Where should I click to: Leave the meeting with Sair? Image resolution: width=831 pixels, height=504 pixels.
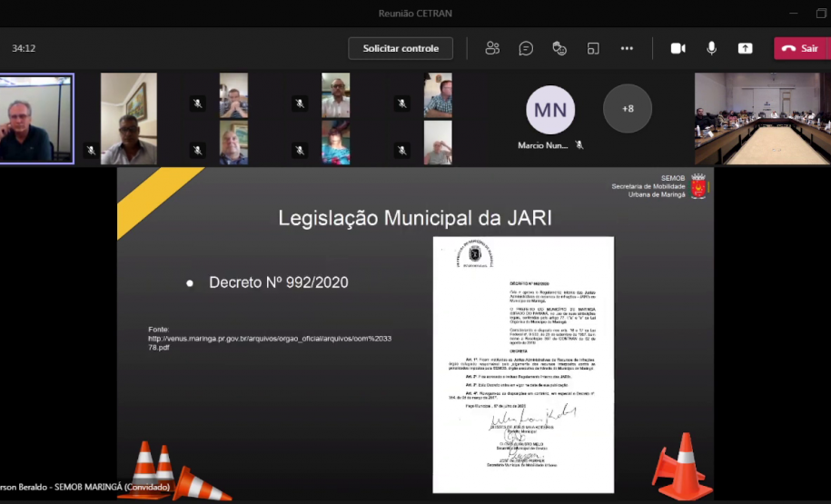coord(801,48)
